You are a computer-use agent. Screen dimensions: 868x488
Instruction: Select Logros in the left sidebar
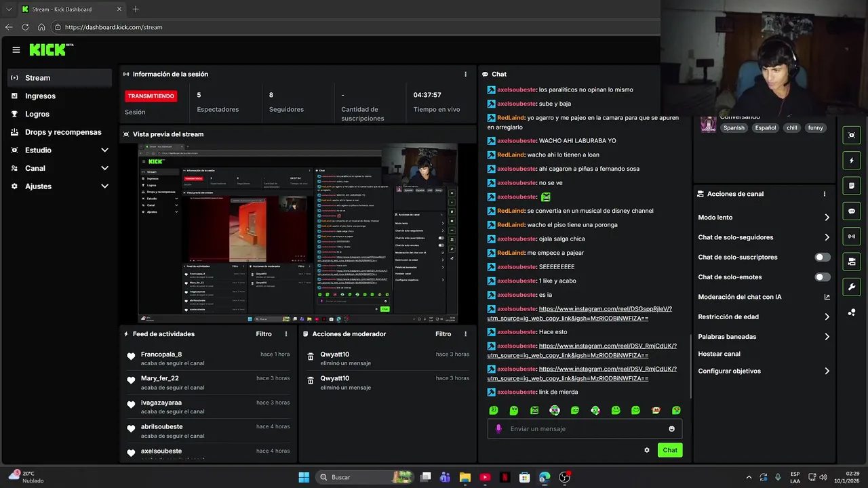point(60,114)
